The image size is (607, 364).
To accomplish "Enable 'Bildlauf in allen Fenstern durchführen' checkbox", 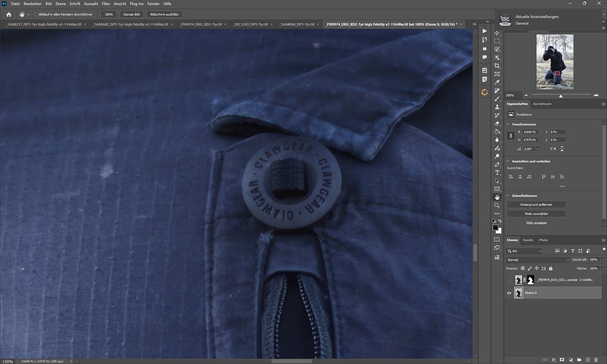I will pos(37,14).
